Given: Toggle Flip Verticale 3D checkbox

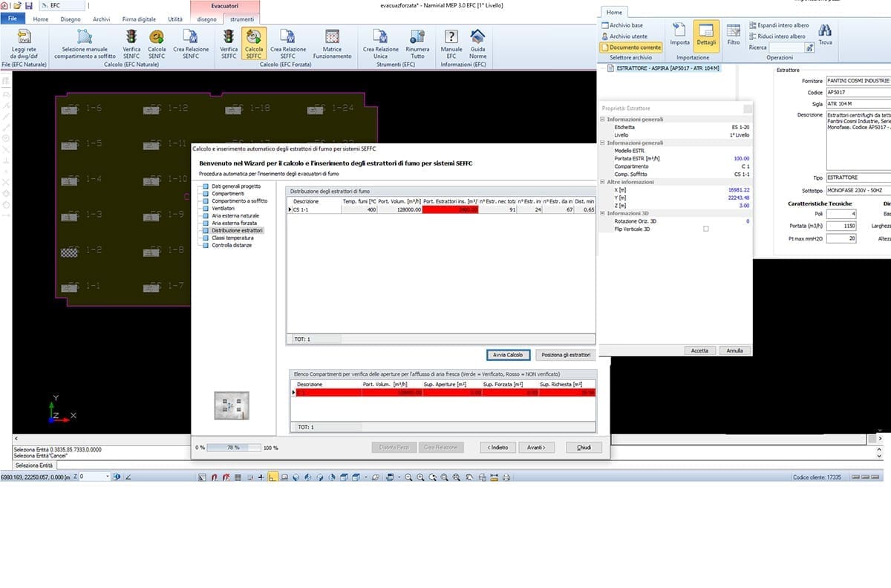Looking at the screenshot, I should tap(705, 229).
